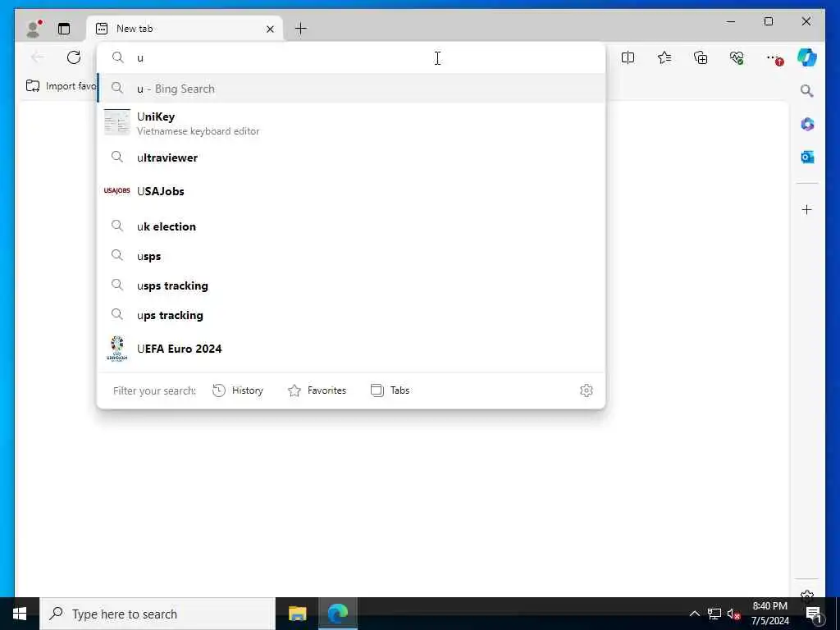The image size is (840, 630).
Task: Click the Import favorites bookmark item
Action: 61,85
